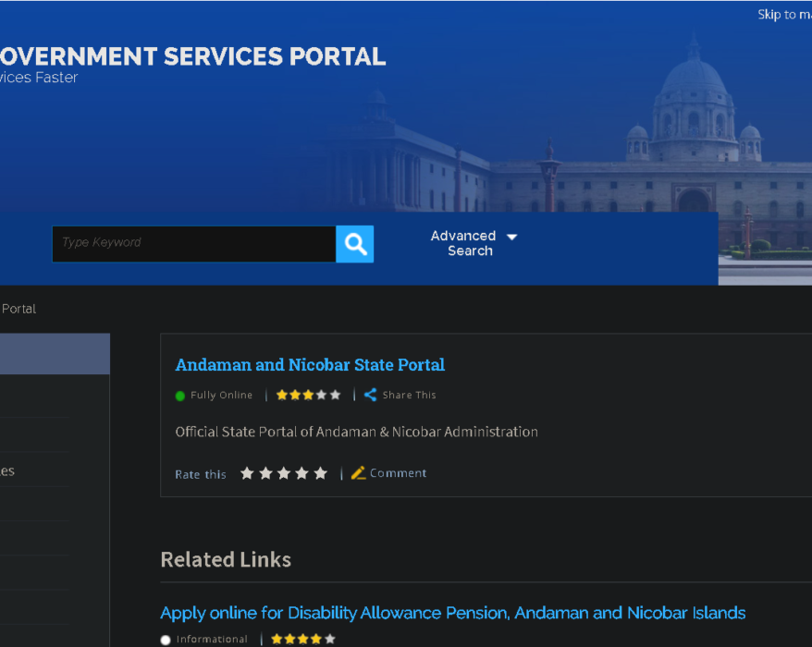812x647 pixels.
Task: Choose the fourth star in Rate this
Action: [x=301, y=473]
